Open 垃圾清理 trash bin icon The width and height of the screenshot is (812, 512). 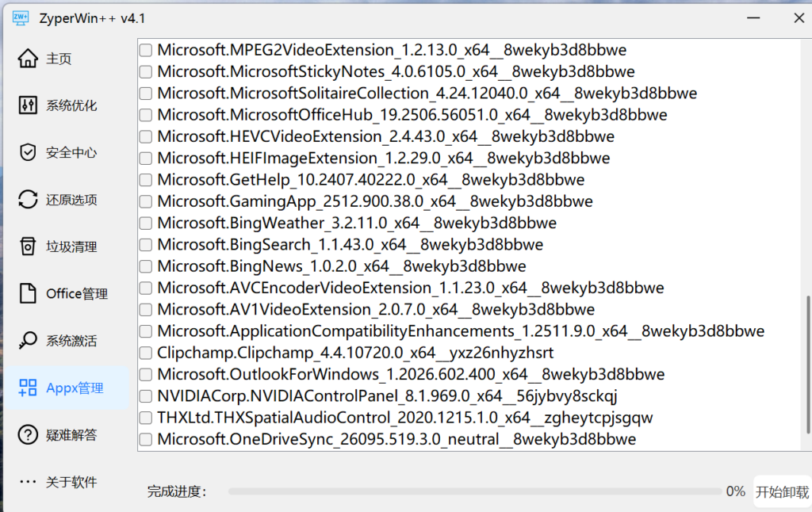pos(28,246)
